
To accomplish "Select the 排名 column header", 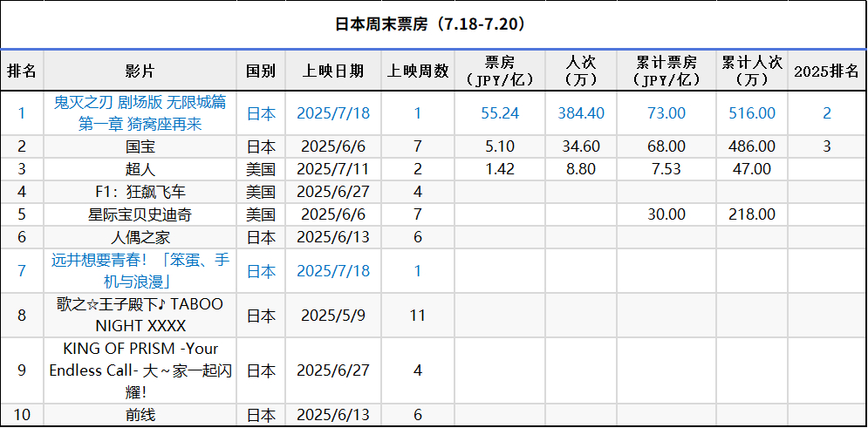I will (x=22, y=71).
